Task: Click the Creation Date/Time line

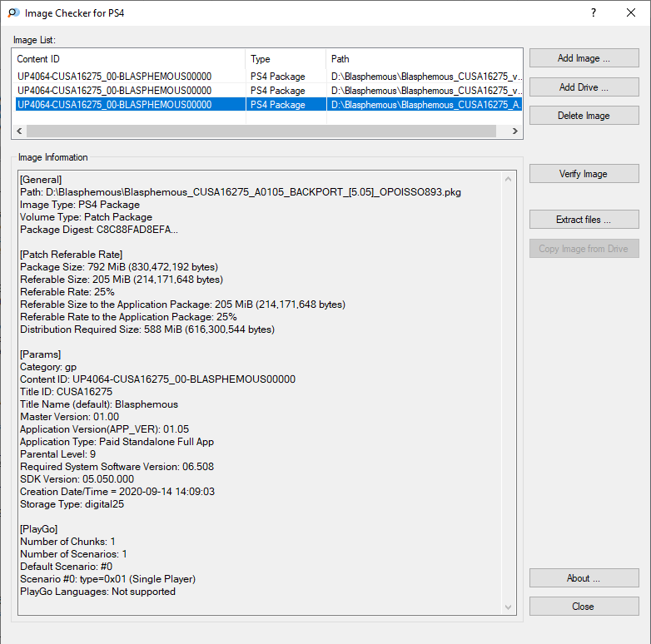Action: [117, 491]
